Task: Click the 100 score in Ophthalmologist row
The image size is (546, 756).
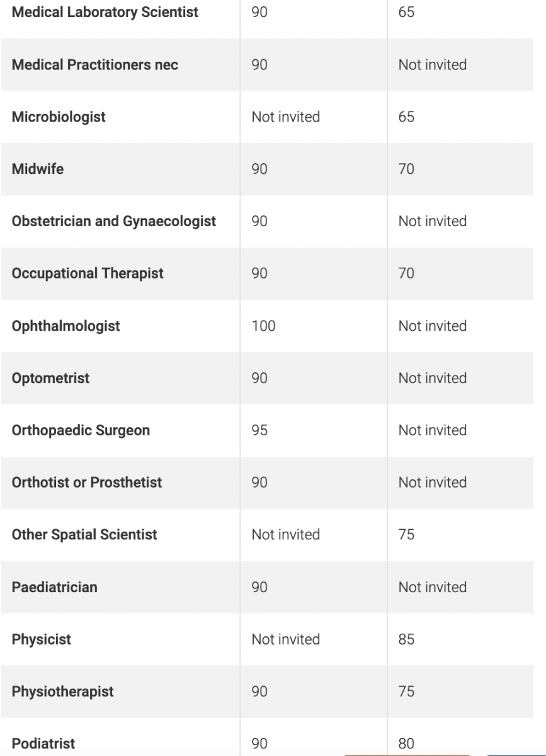Action: tap(263, 326)
